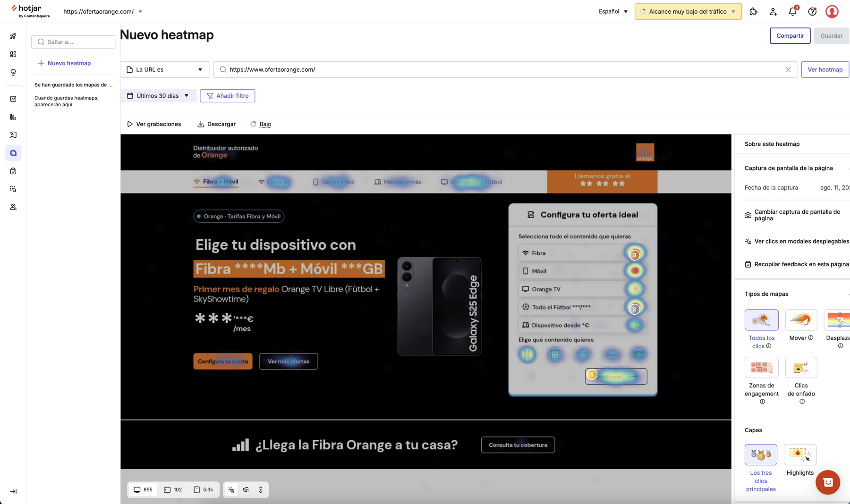Screen dimensions: 850x504
Task: Click the Hotjar logo
Action: (x=30, y=11)
